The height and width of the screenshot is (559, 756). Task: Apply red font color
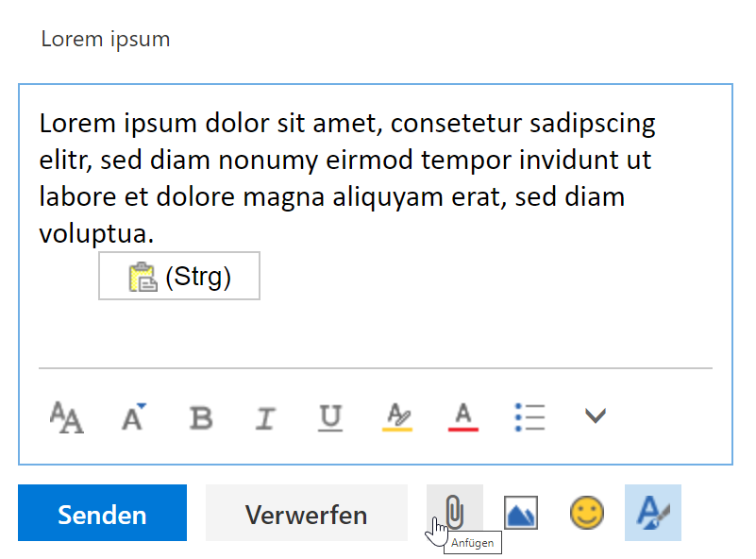[462, 417]
